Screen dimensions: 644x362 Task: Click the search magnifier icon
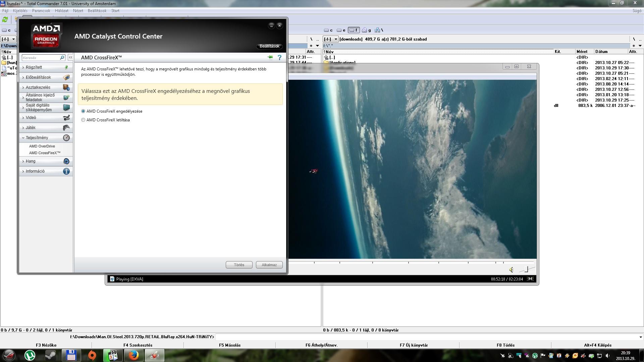(x=62, y=58)
